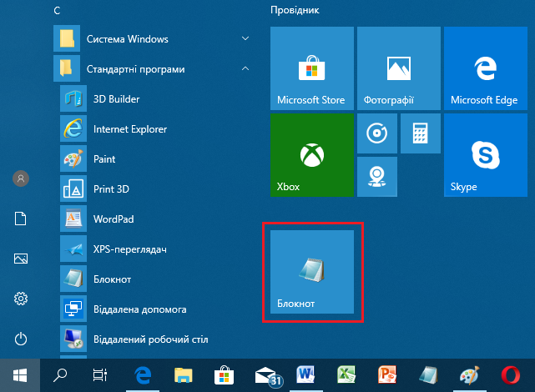Open PowerPoint from the taskbar
Image resolution: width=535 pixels, height=392 pixels.
tap(387, 375)
